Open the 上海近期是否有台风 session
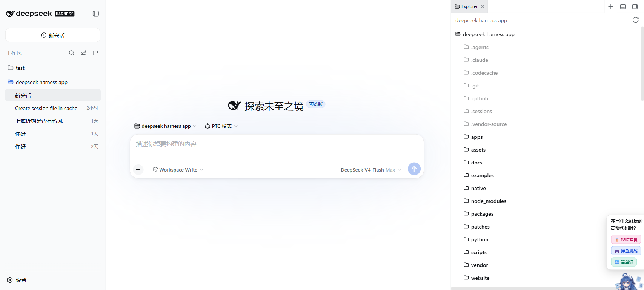Image resolution: width=644 pixels, height=290 pixels. (53, 121)
